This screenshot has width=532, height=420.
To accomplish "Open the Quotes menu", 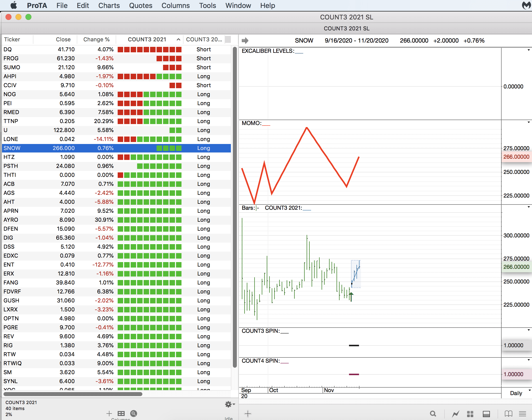I will click(x=141, y=5).
